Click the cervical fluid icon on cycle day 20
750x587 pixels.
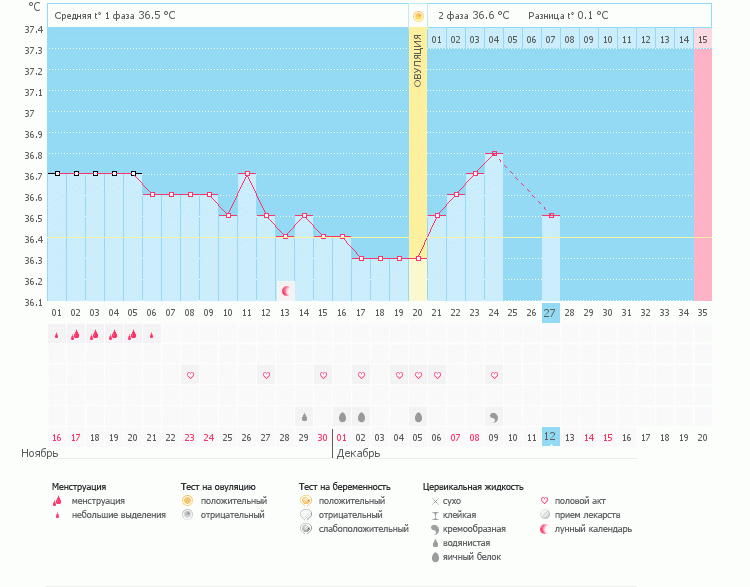(418, 416)
